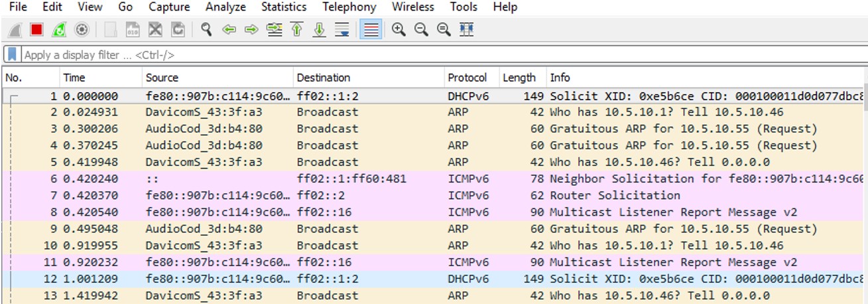The width and height of the screenshot is (868, 304).
Task: Click the Save capture file icon
Action: 133,30
